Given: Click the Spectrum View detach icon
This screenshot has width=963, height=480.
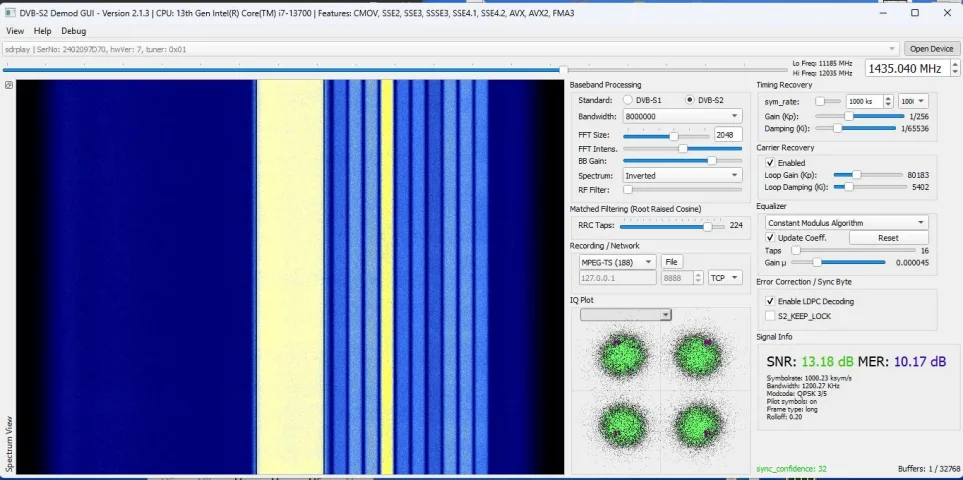Looking at the screenshot, I should pos(9,85).
